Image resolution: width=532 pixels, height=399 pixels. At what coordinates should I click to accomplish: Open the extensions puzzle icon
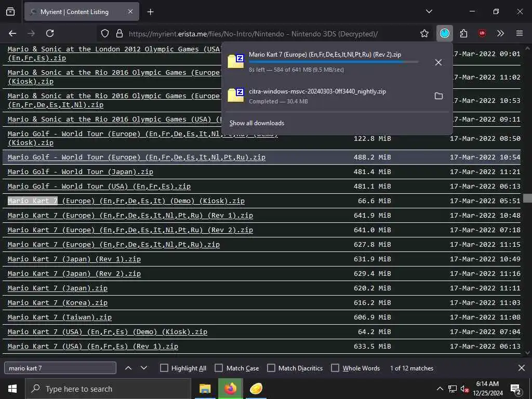[463, 33]
